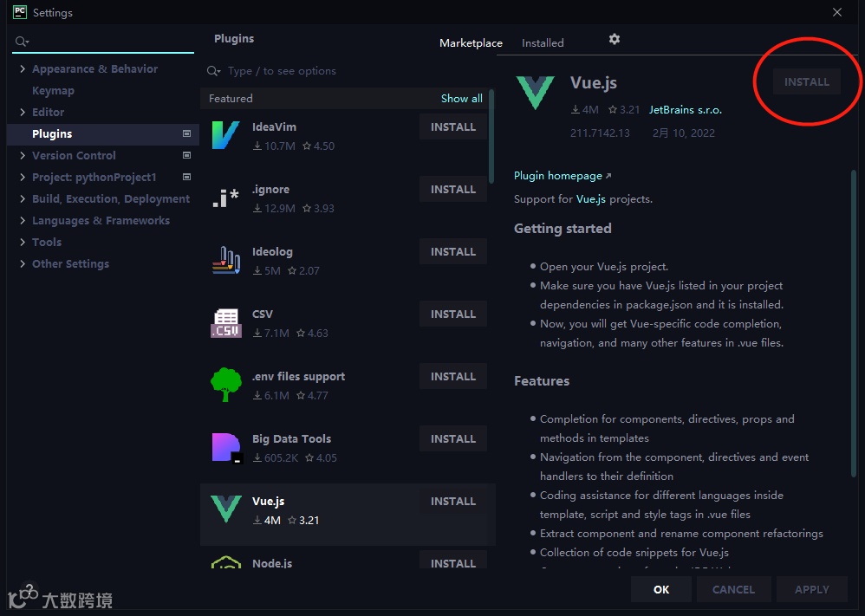
Task: Click the Big Data Tools plugin icon
Action: (x=227, y=448)
